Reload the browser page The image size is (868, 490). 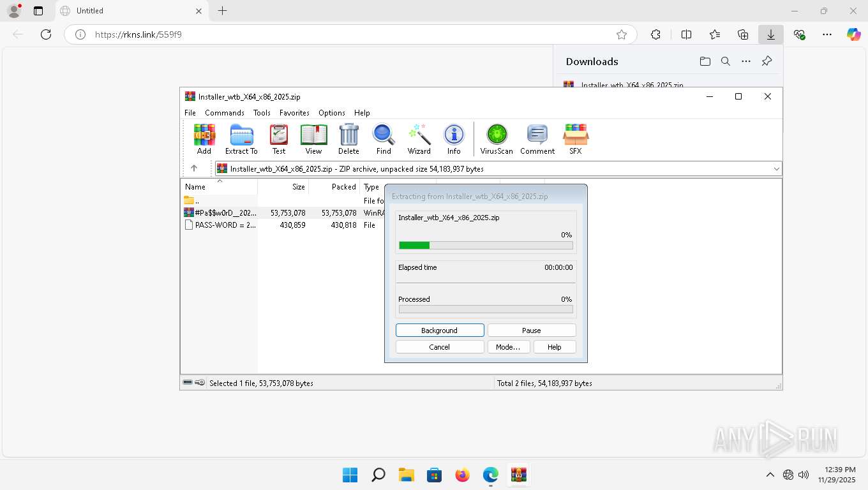pyautogui.click(x=46, y=34)
